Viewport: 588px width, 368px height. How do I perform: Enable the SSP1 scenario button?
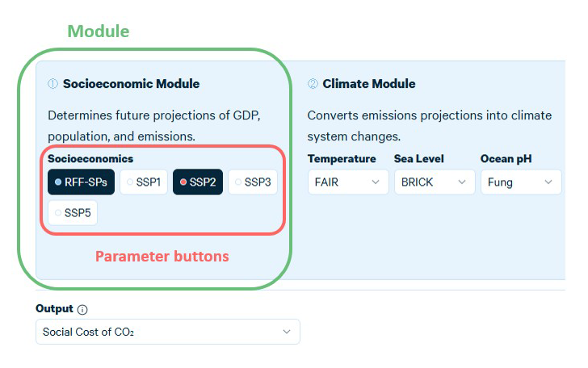click(x=144, y=182)
